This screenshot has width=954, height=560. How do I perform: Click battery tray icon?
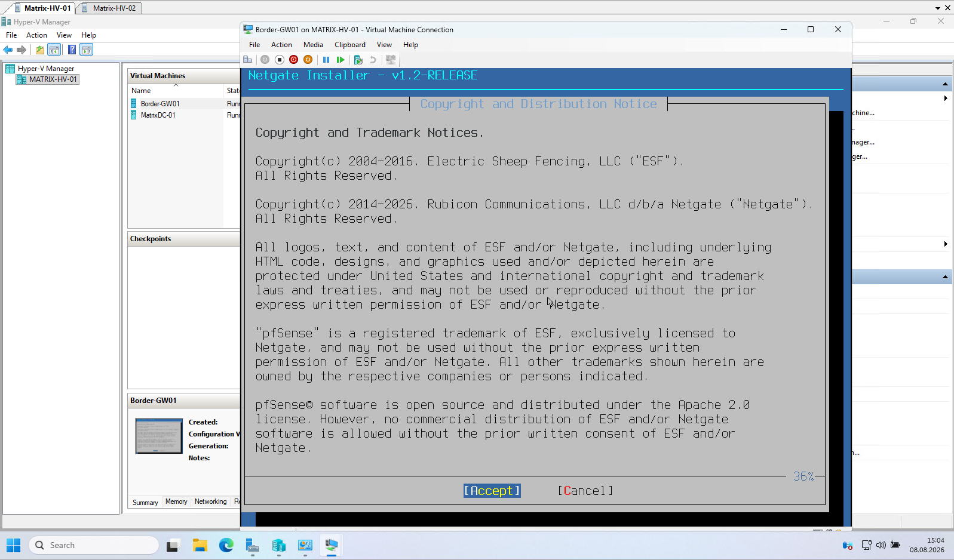[895, 545]
